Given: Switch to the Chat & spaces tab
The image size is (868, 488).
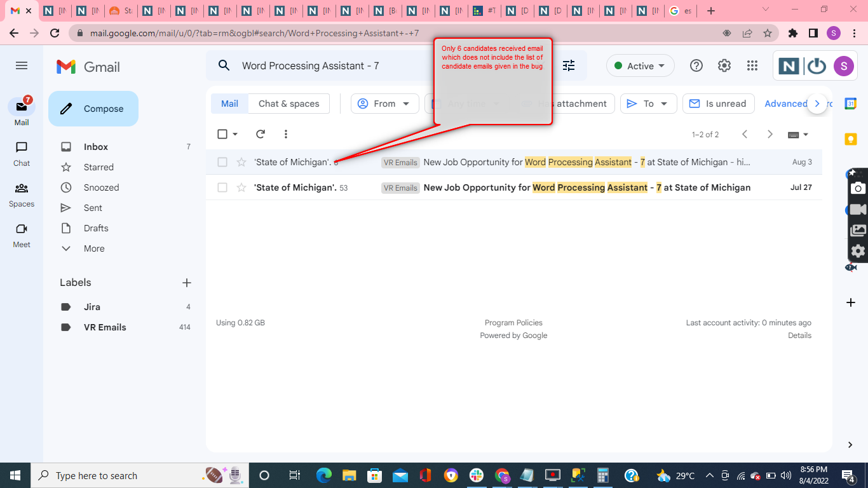Looking at the screenshot, I should click(288, 103).
